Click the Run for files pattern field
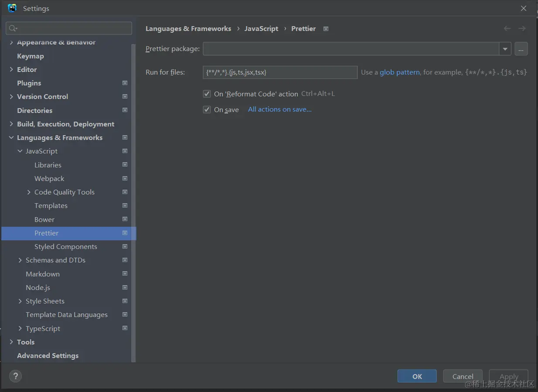538x392 pixels. 280,72
